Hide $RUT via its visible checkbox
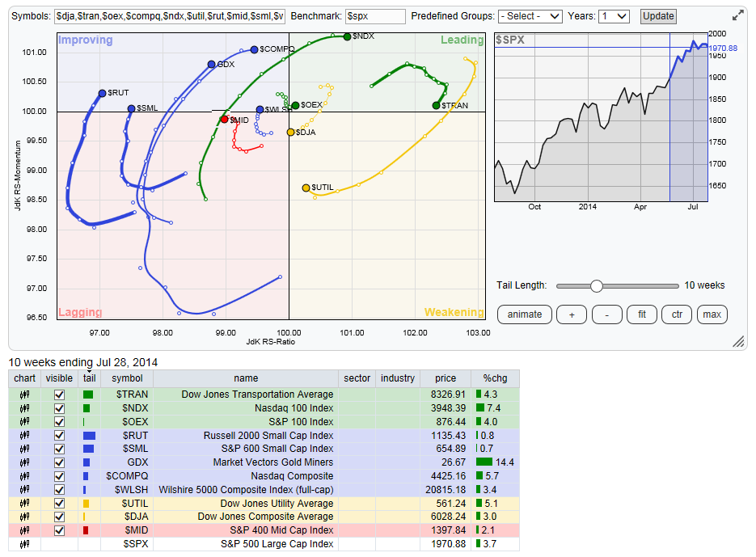The height and width of the screenshot is (557, 756). tap(59, 436)
